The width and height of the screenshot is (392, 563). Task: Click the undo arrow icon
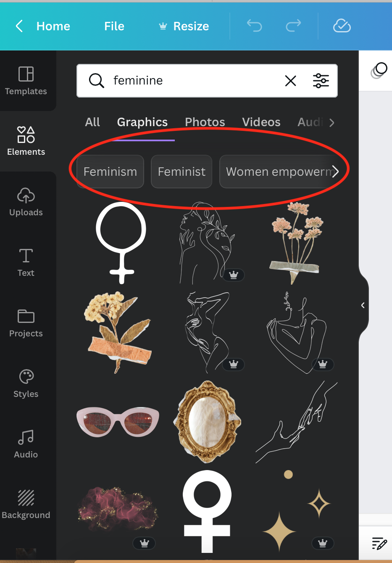click(x=254, y=26)
